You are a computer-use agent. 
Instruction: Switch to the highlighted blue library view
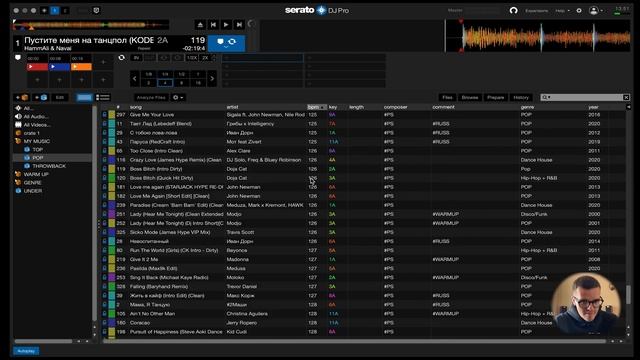click(x=84, y=98)
